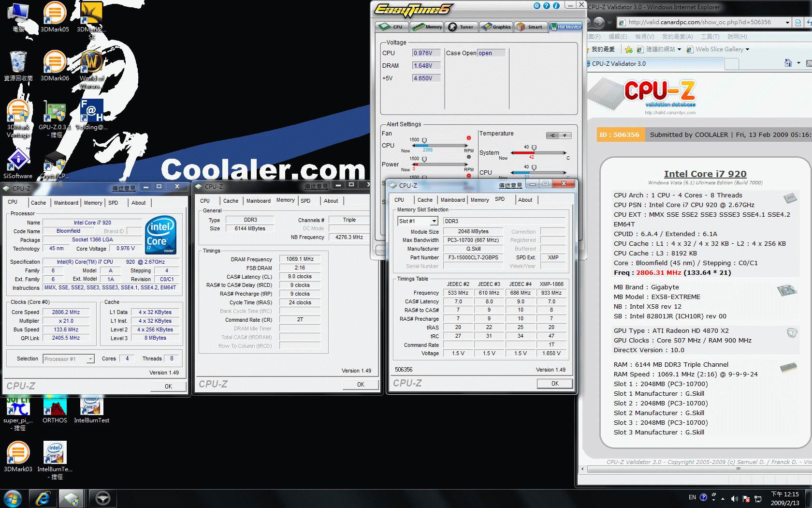Image resolution: width=812 pixels, height=508 pixels.
Task: Switch to the Memory tab in EasyTune6
Action: (427, 27)
